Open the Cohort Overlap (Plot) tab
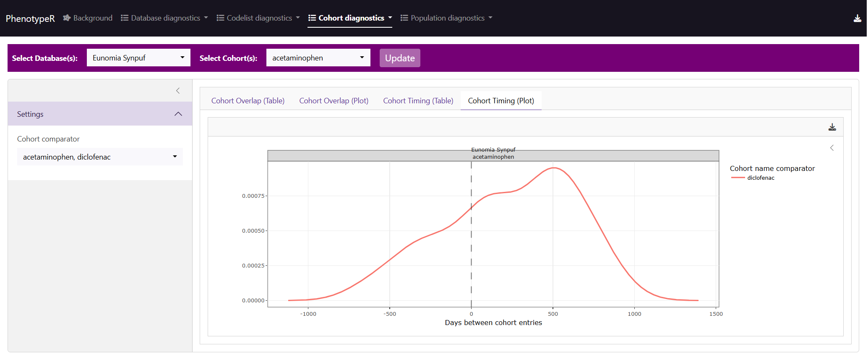The height and width of the screenshot is (354, 868). 334,101
